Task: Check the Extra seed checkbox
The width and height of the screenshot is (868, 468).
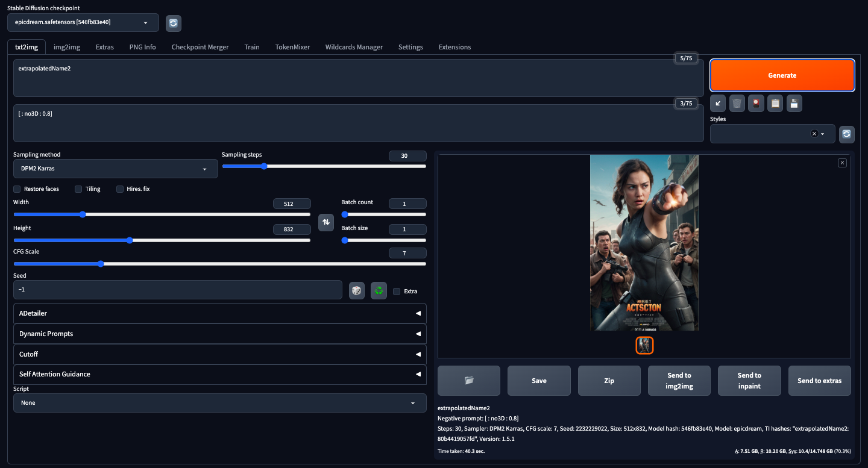Action: coord(397,292)
